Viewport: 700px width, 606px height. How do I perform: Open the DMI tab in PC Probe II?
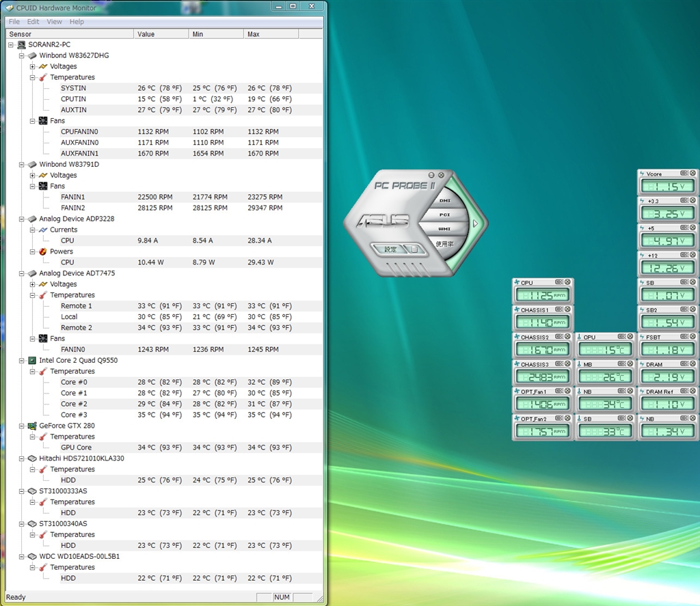pyautogui.click(x=444, y=201)
